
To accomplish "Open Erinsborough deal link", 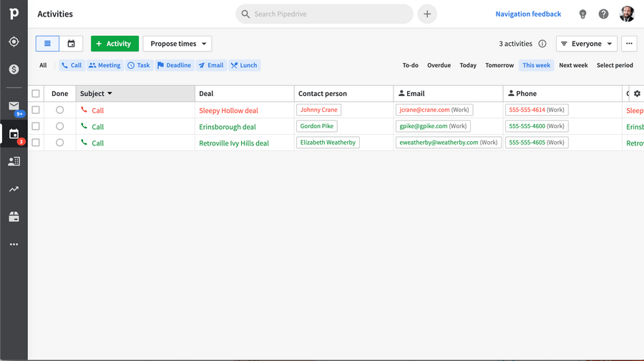I will click(x=227, y=127).
